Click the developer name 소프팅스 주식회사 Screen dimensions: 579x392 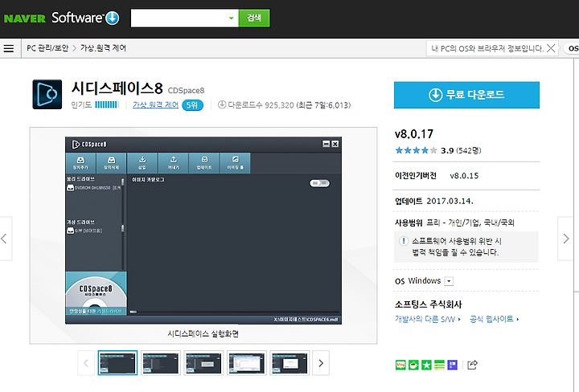tap(429, 304)
